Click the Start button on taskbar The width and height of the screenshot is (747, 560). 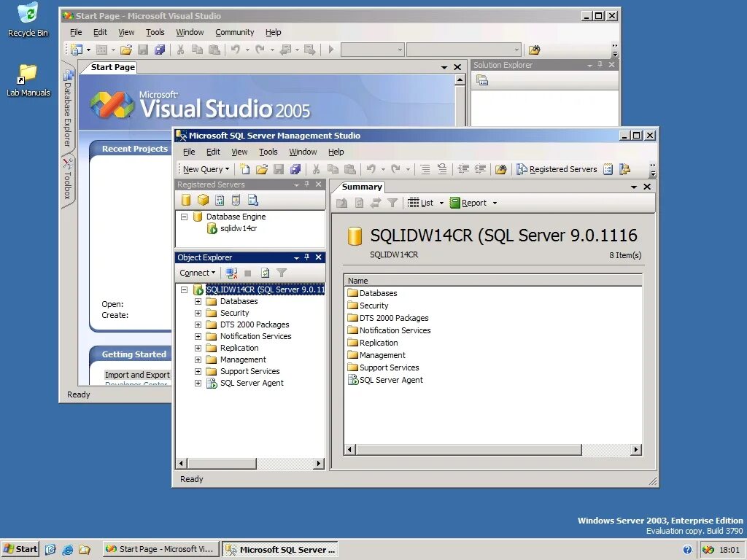20,549
